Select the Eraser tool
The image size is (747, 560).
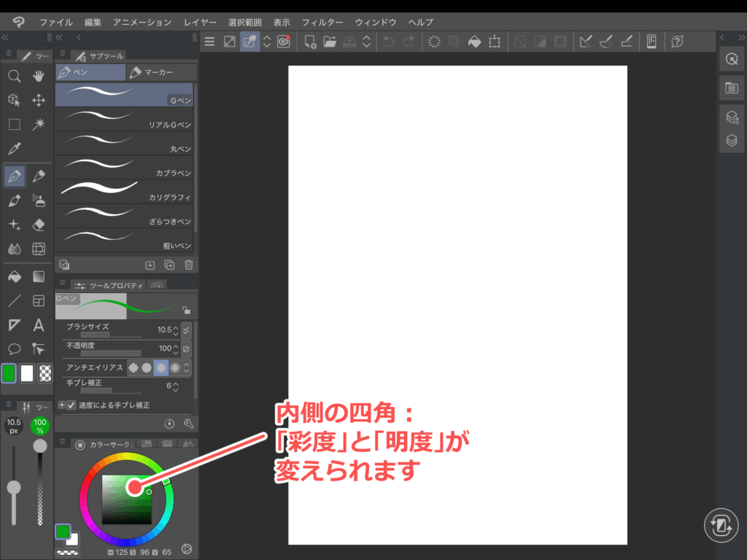[x=39, y=224]
